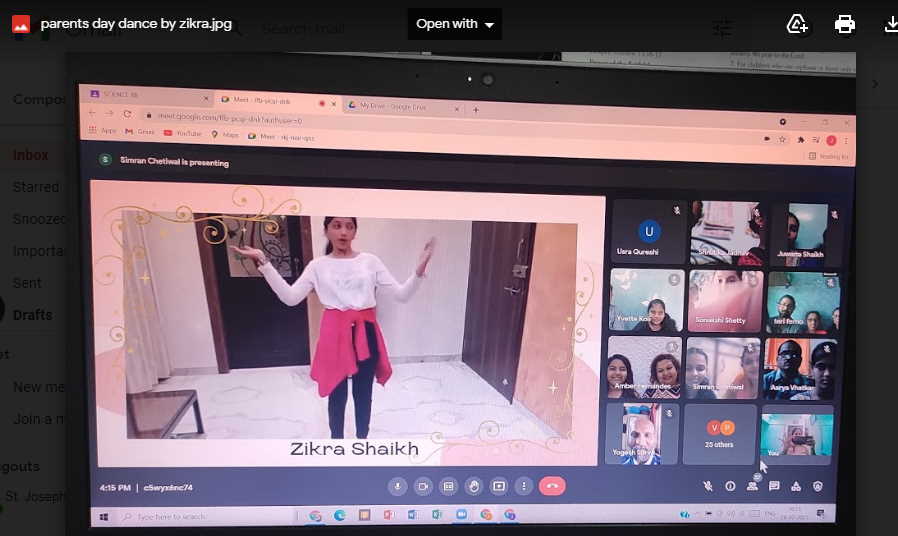Open the 'Open with' dropdown
Viewport: 898px width, 536px height.
[455, 24]
